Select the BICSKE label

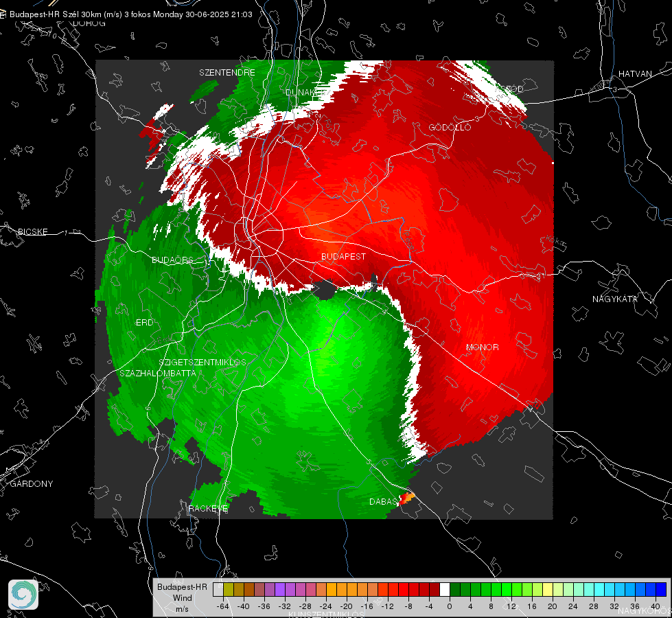pyautogui.click(x=32, y=231)
